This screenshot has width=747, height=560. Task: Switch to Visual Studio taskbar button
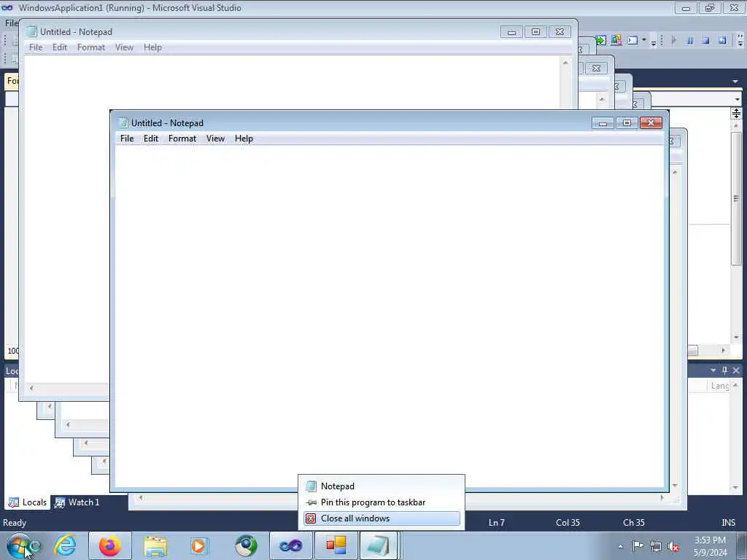(290, 545)
